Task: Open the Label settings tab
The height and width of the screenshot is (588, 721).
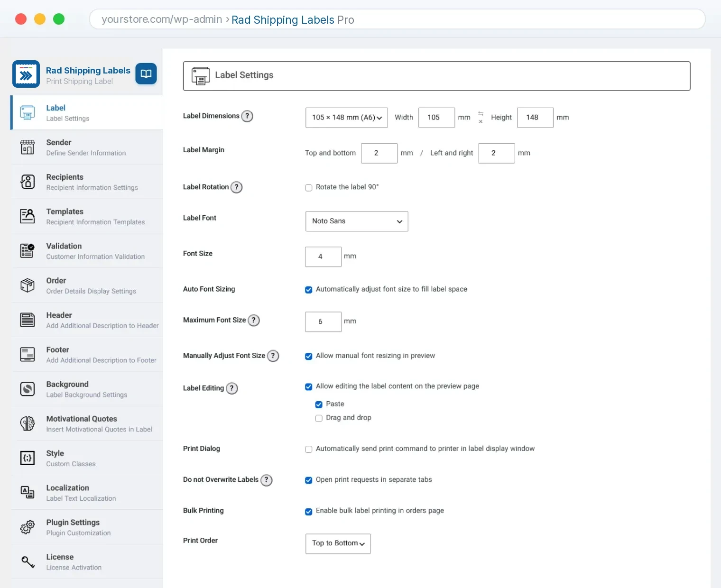Action: [x=87, y=113]
